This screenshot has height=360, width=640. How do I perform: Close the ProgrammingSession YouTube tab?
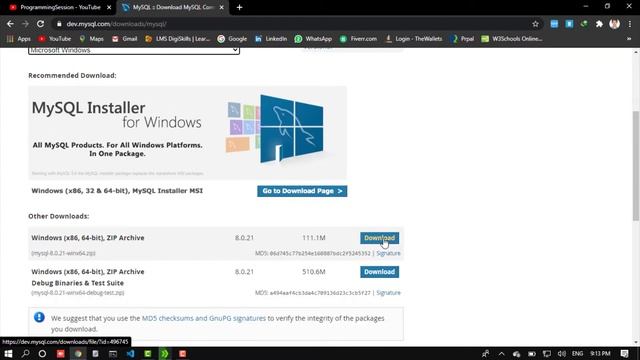(x=109, y=7)
